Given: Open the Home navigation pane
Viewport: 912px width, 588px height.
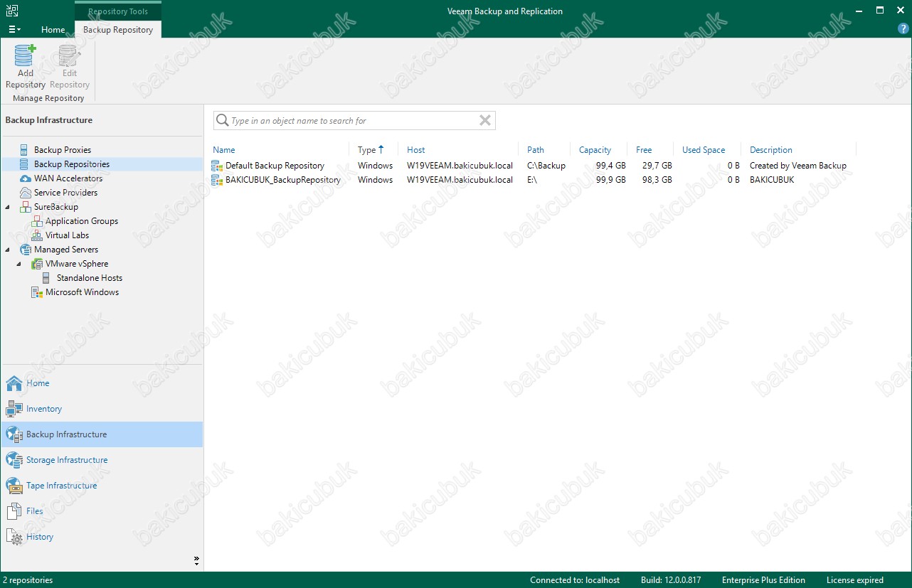Looking at the screenshot, I should (x=102, y=383).
